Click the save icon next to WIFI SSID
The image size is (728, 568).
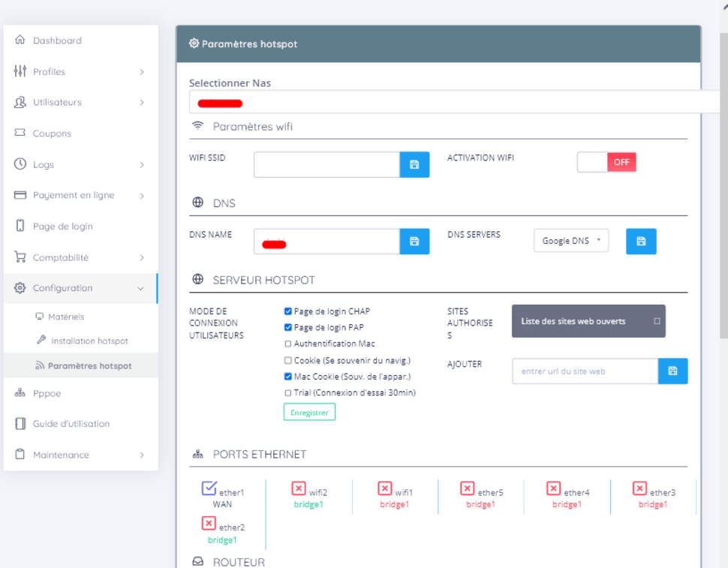(414, 164)
